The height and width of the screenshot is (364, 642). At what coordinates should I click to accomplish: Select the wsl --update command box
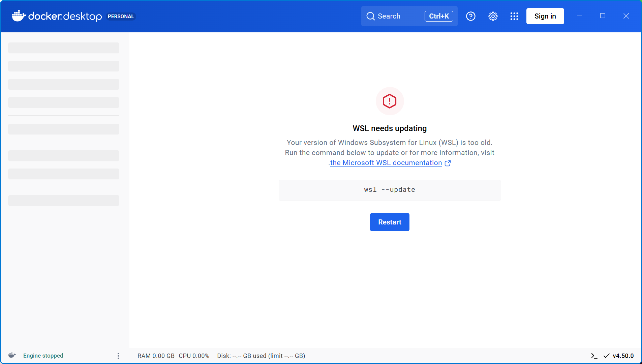click(x=389, y=190)
